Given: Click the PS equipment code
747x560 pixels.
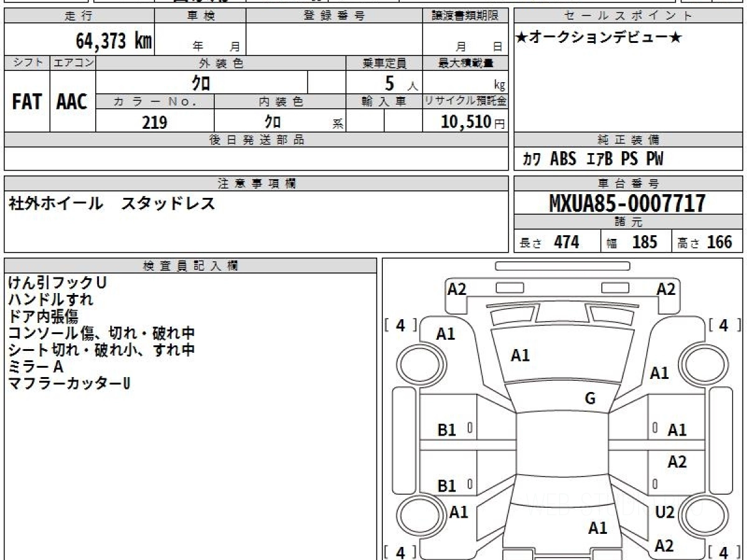Looking at the screenshot, I should pyautogui.click(x=629, y=159).
